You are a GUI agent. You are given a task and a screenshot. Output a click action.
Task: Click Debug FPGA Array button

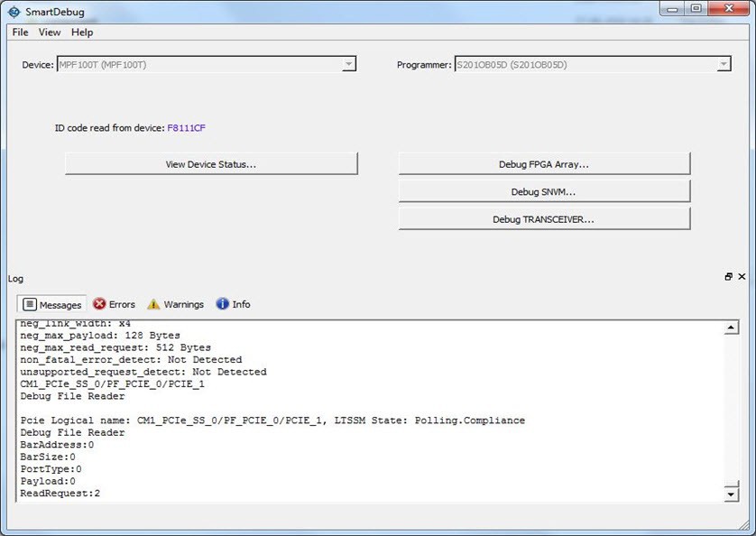tap(544, 164)
